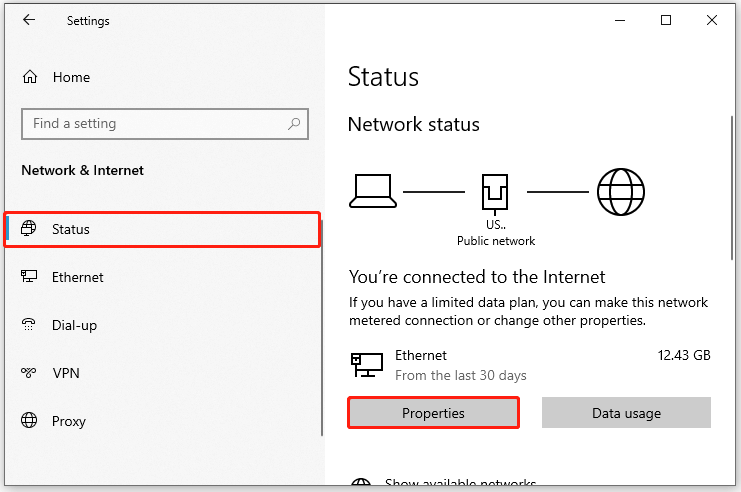Screen dimensions: 741x492
Task: Go back using the arrow icon
Action: (x=29, y=20)
